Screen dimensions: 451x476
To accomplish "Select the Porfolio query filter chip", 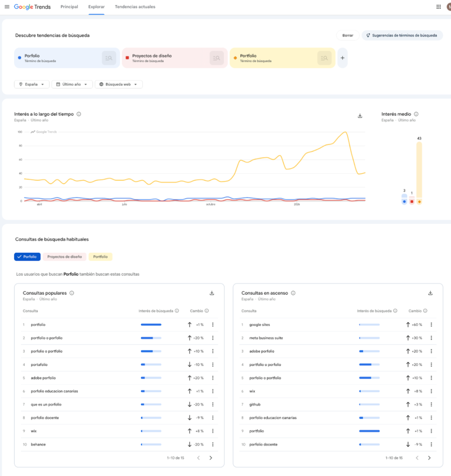I will pyautogui.click(x=27, y=257).
